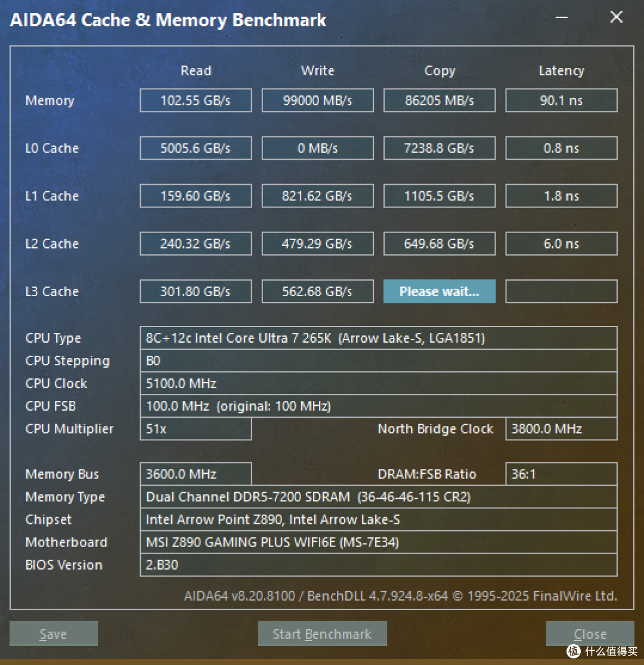Screen dimensions: 644x665
Task: Click the empty L3 Cache Latency box
Action: 561,291
